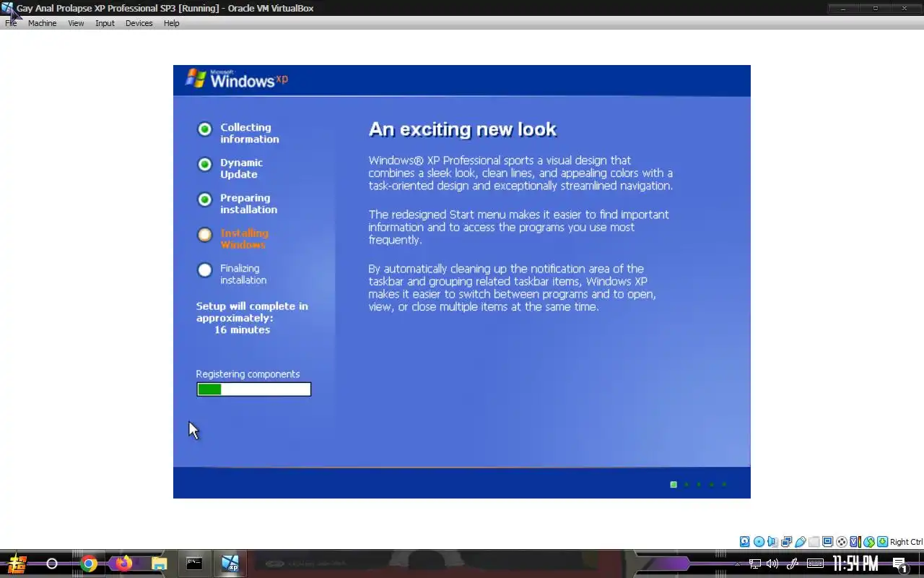The width and height of the screenshot is (924, 578).
Task: Click the Windows Start button
Action: point(17,564)
